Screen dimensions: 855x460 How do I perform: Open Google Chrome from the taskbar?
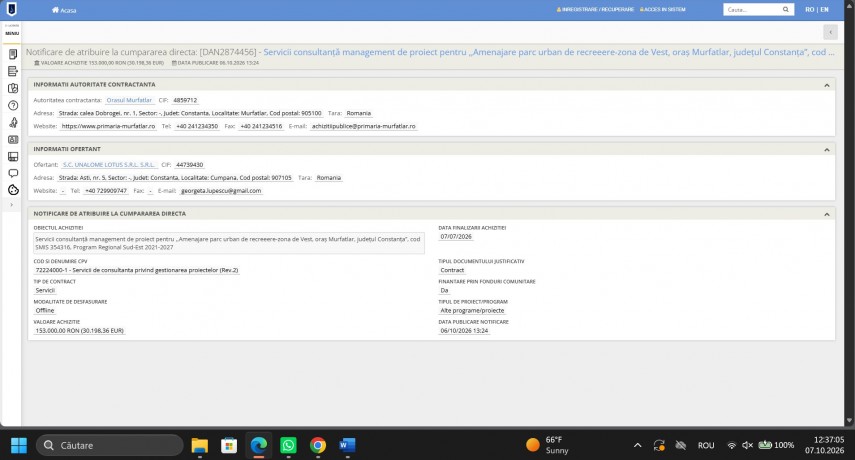[317, 445]
